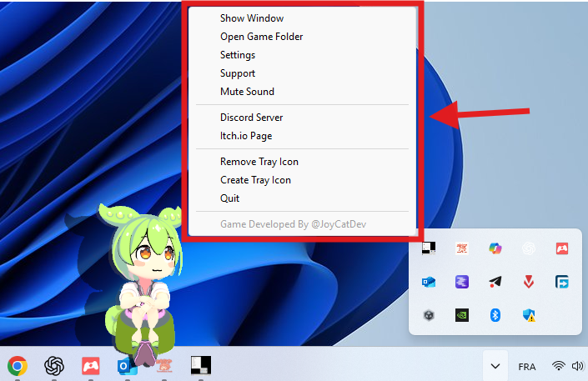Image resolution: width=588 pixels, height=381 pixels.
Task: Click the purple striped app tray icon
Action: tap(462, 282)
